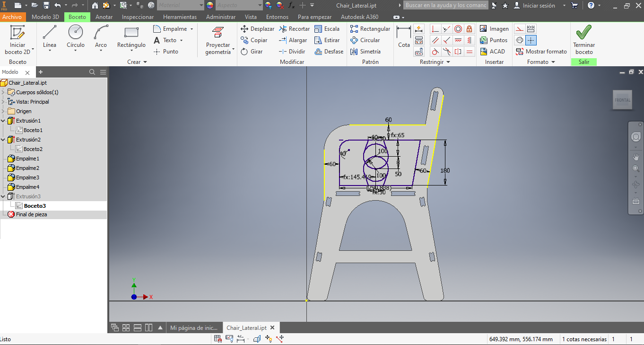Click the Proyectar geometría icon
This screenshot has width=644, height=345.
click(218, 33)
